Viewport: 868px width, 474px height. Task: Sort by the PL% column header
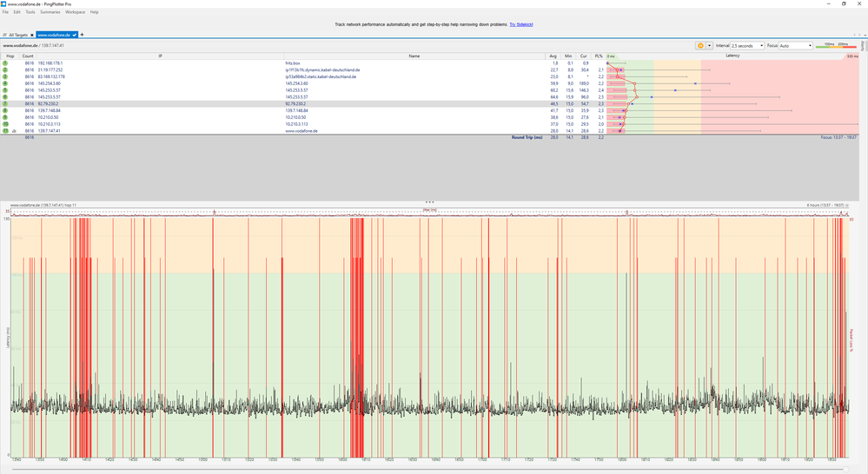[599, 56]
